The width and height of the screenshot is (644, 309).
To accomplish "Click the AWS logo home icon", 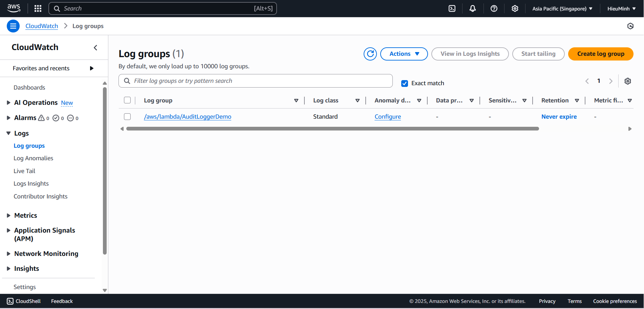I will click(14, 8).
